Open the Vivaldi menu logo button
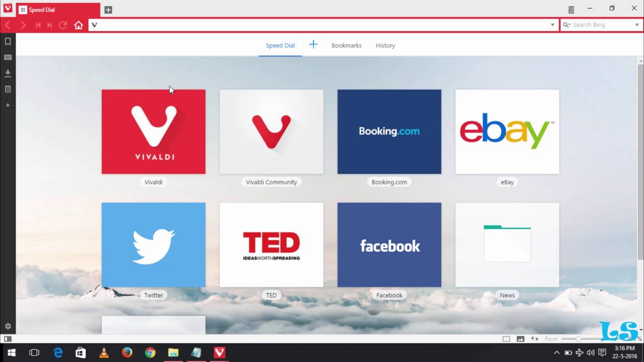644x362 pixels. coord(8,9)
